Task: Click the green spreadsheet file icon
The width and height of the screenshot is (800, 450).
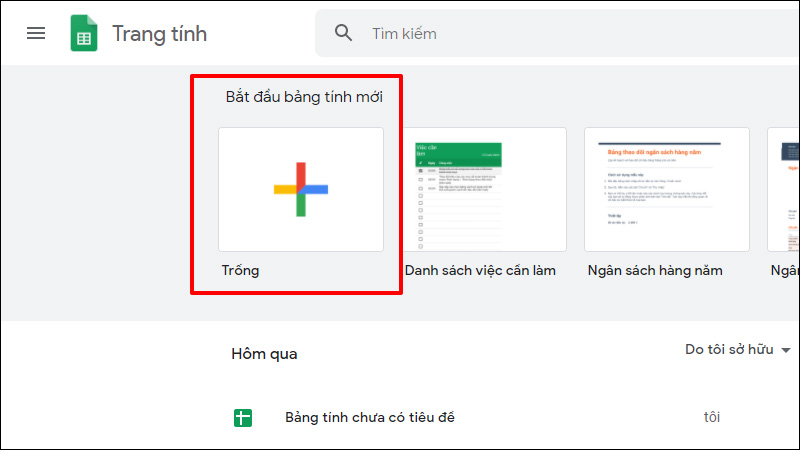Action: pyautogui.click(x=243, y=418)
